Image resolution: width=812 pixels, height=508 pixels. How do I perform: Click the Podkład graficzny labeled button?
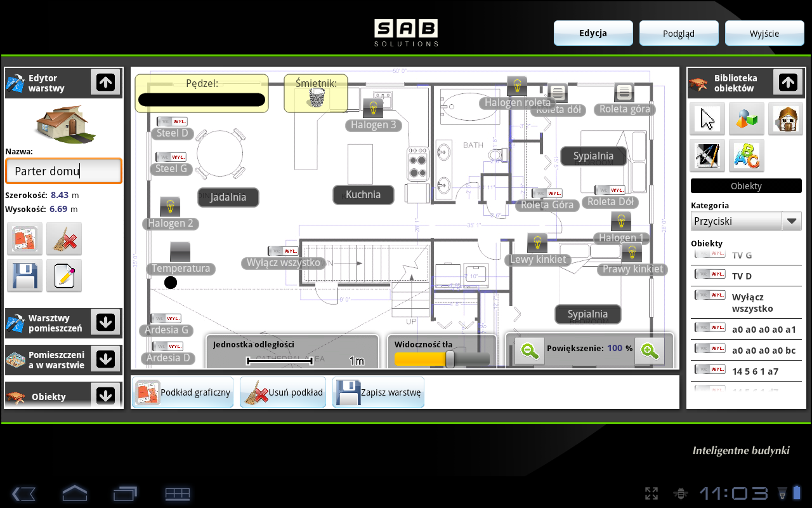[x=183, y=392]
